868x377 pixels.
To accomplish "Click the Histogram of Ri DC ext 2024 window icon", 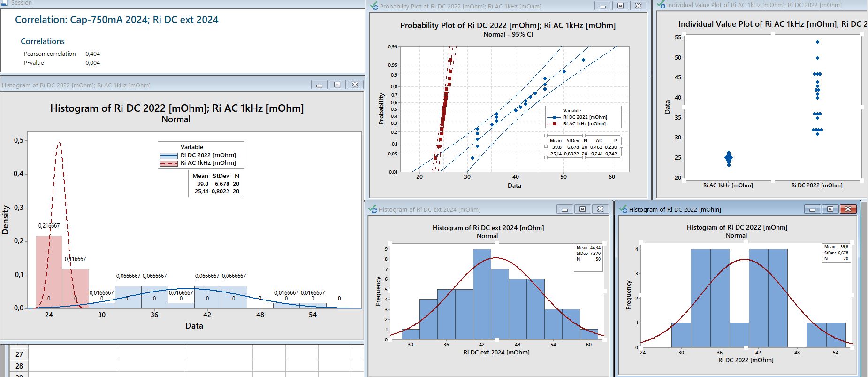I will coord(373,209).
